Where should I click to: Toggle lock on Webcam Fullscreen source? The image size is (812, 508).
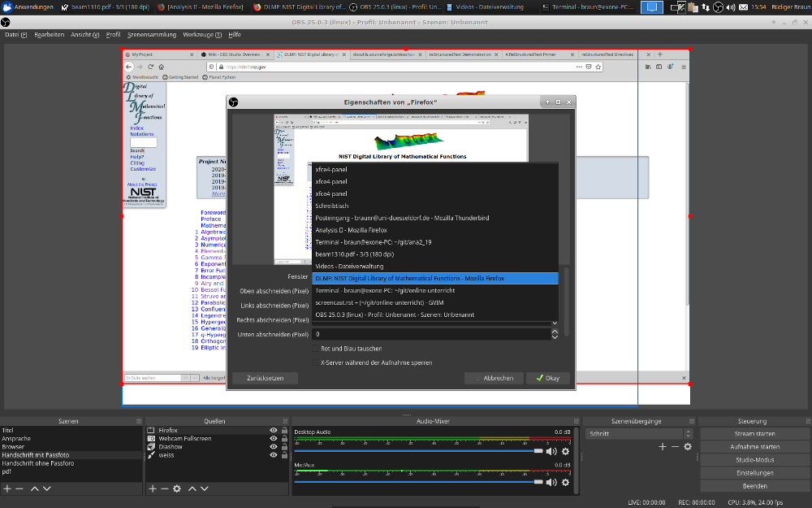(284, 439)
